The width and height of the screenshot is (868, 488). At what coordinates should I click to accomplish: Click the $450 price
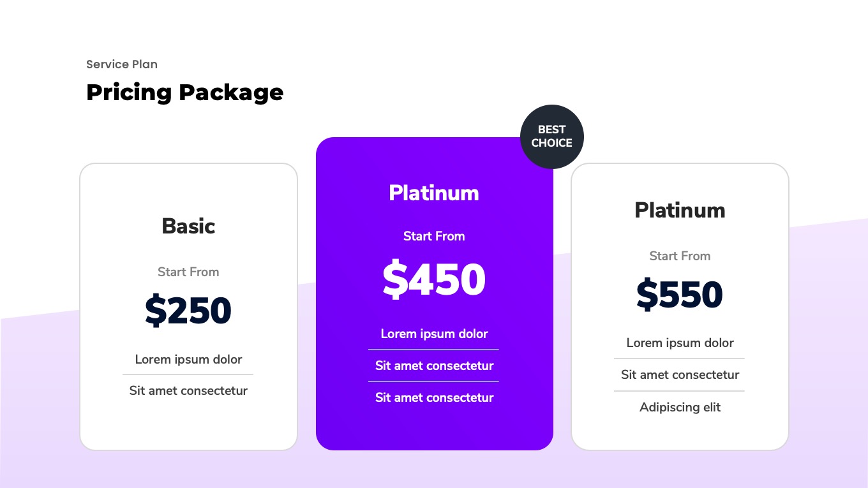pyautogui.click(x=434, y=279)
